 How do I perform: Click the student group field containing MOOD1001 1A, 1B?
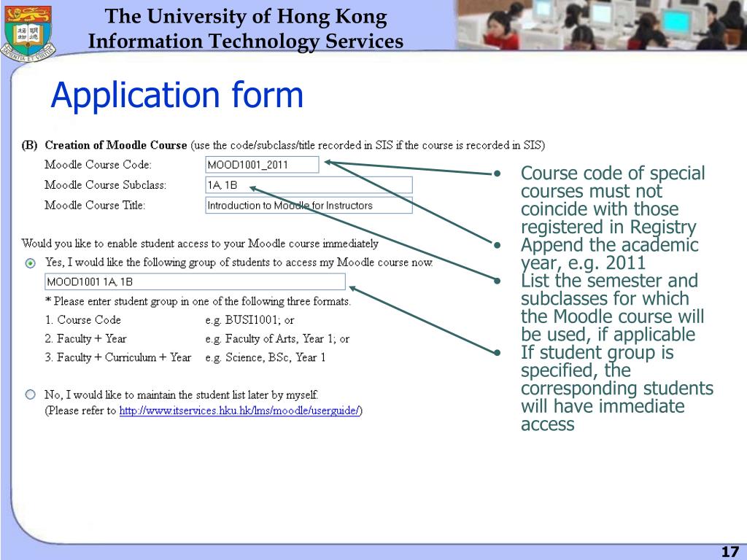(195, 281)
